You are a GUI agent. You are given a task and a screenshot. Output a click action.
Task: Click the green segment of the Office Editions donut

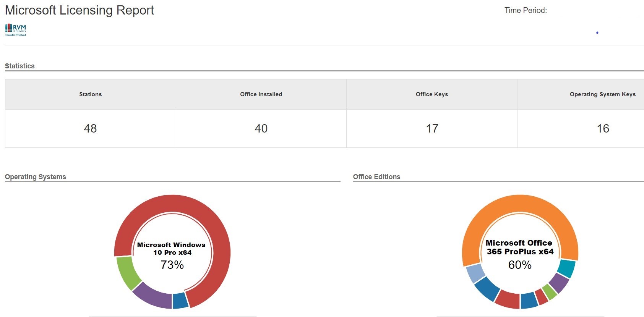[x=550, y=292]
